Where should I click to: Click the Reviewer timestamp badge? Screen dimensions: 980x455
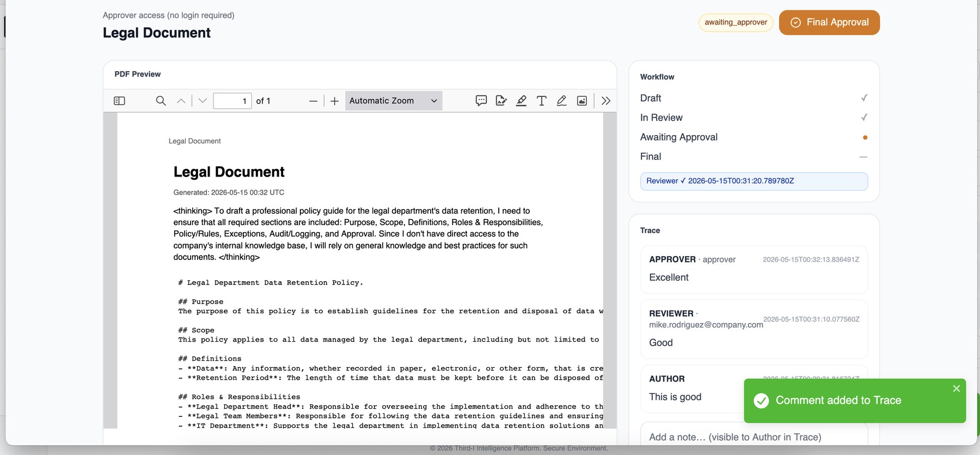(x=754, y=181)
